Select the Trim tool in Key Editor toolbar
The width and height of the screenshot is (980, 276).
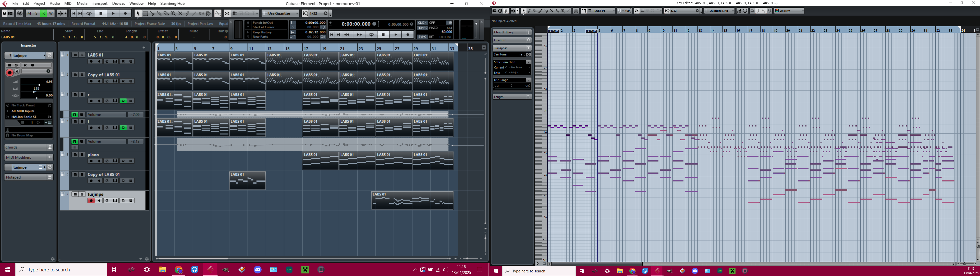540,11
